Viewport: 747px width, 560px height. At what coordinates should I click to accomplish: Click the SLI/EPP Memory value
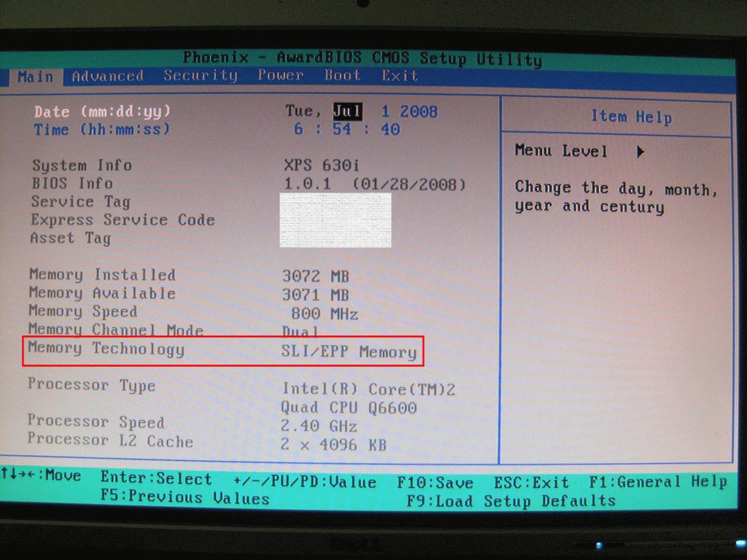point(349,352)
